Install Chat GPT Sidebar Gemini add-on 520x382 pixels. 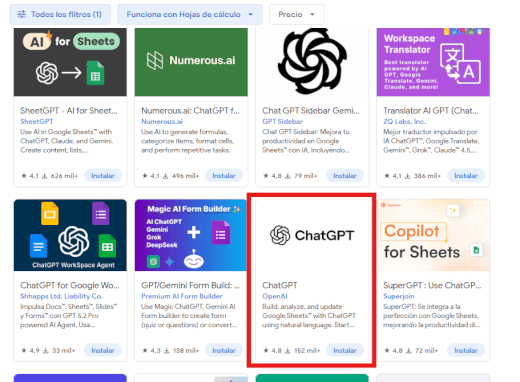[x=345, y=176]
